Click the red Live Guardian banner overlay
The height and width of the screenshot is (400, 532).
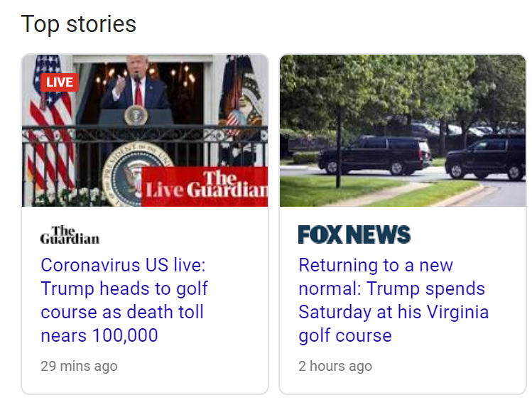206,188
